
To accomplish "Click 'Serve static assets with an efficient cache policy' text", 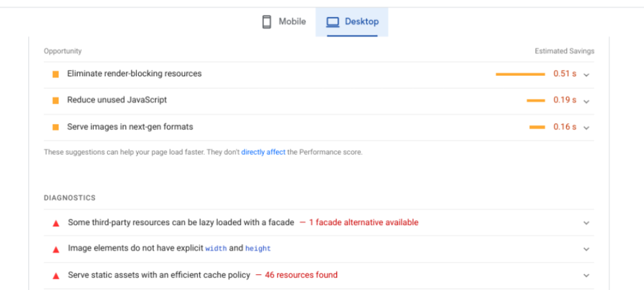I will coord(159,275).
